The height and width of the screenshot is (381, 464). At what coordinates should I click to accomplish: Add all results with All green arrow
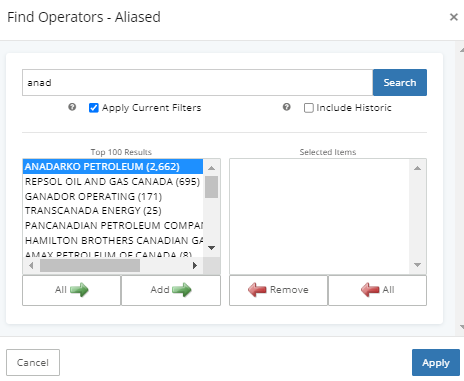tap(71, 290)
